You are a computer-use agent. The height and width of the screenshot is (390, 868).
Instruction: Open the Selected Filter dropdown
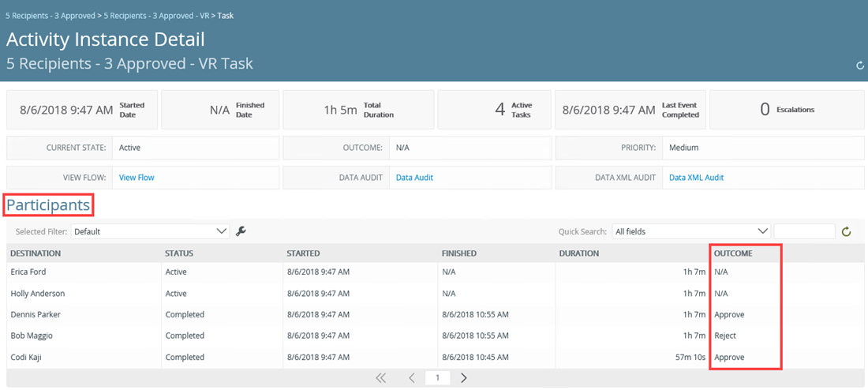click(150, 231)
